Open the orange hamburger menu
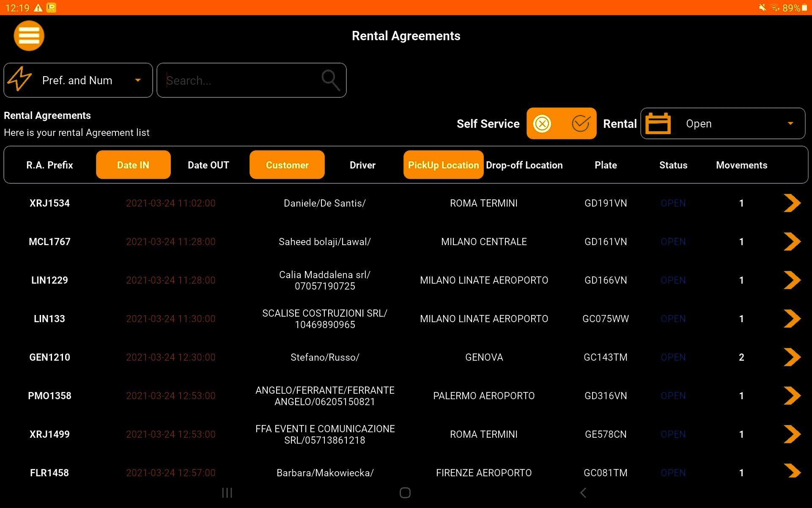Image resolution: width=812 pixels, height=508 pixels. 29,36
